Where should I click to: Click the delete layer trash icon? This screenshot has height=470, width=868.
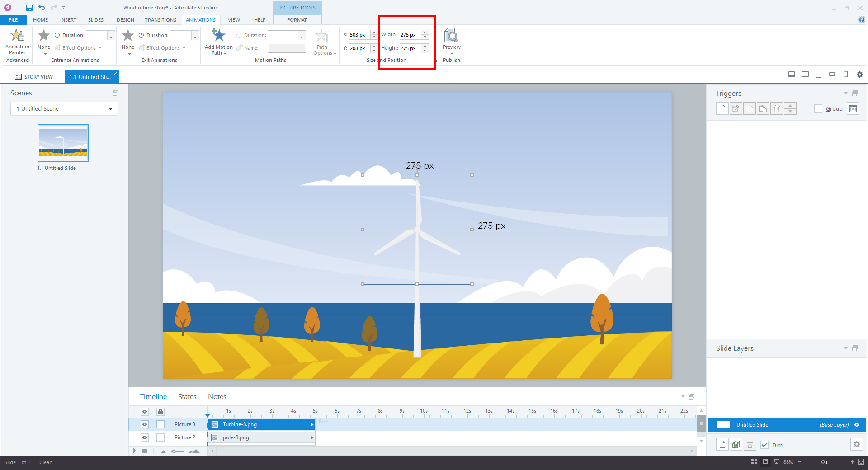tap(750, 445)
